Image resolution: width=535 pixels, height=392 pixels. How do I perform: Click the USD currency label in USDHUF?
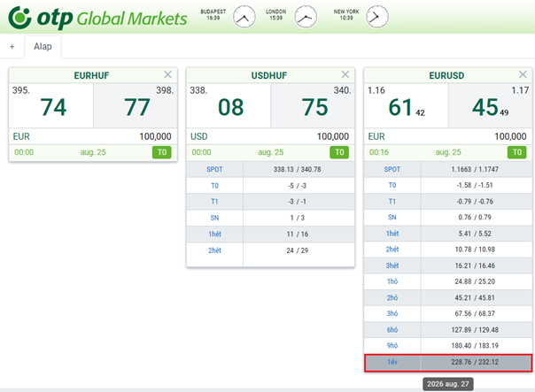[x=199, y=136]
